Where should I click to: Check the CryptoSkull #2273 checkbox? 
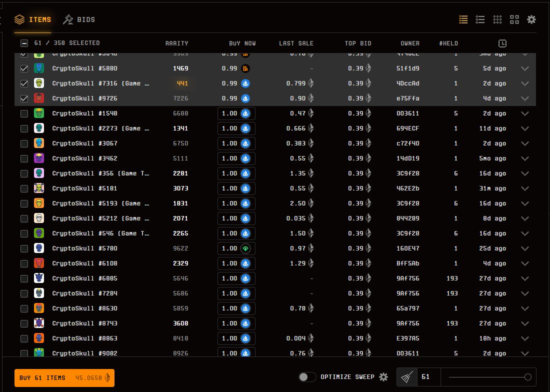coord(24,128)
